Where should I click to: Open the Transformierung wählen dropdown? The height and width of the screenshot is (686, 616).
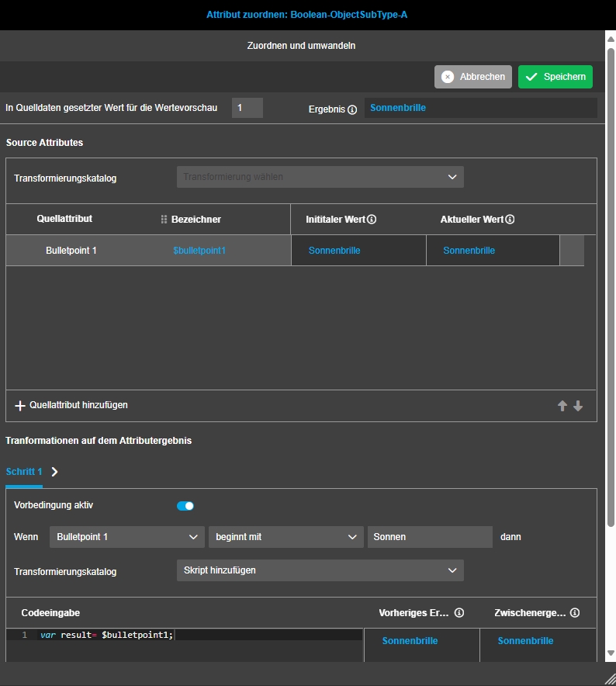point(320,177)
